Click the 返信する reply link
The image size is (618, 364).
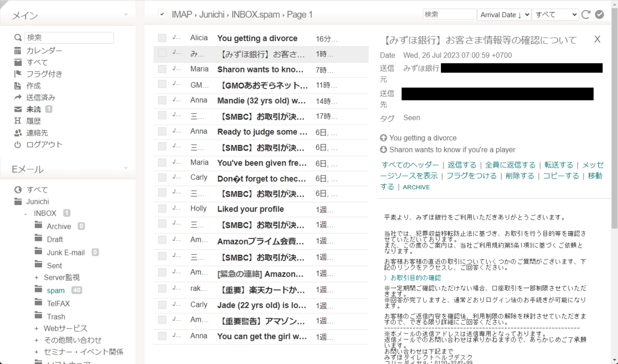(x=462, y=165)
